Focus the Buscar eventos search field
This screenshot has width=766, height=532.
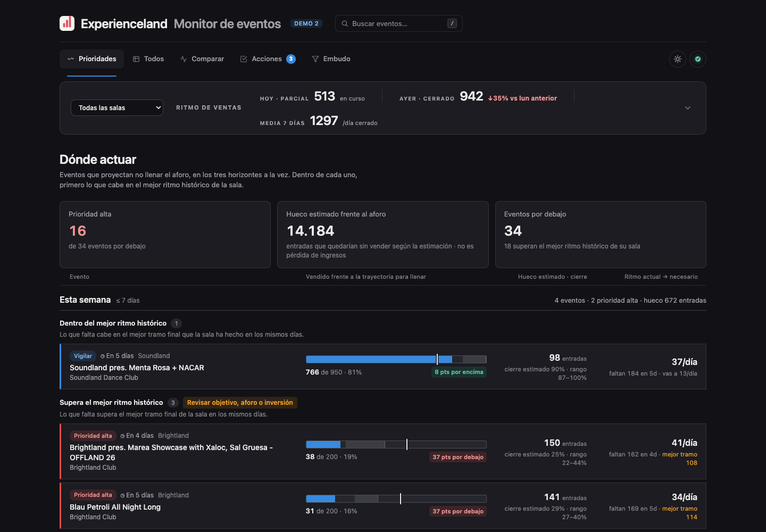coord(399,23)
